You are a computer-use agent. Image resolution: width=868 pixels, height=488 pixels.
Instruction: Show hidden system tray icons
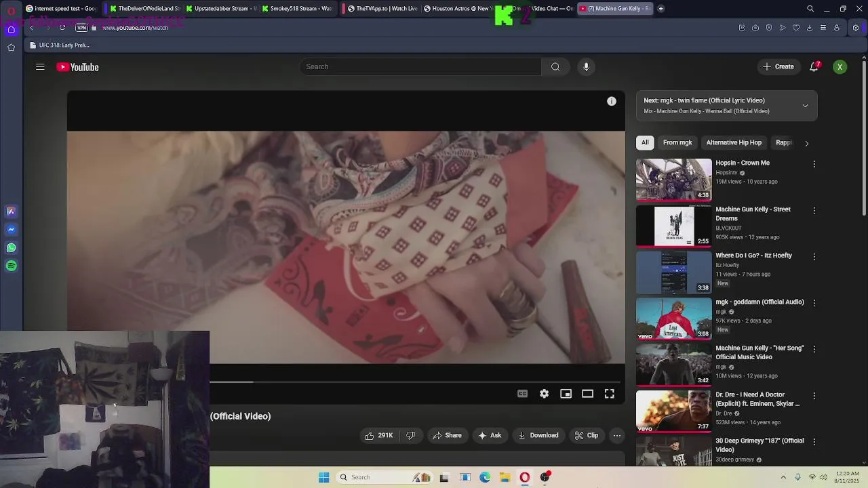pyautogui.click(x=783, y=477)
